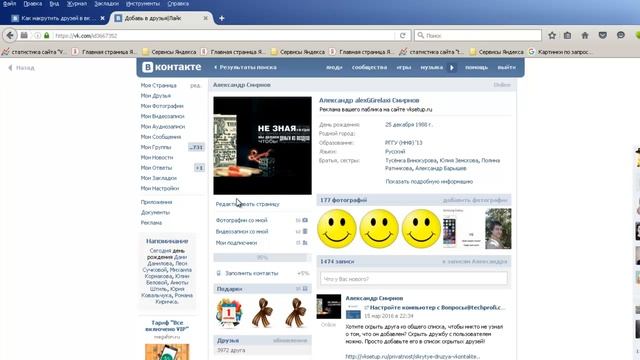The image size is (640, 360).
Task: Bookmark this page with star icon
Action: tap(552, 36)
